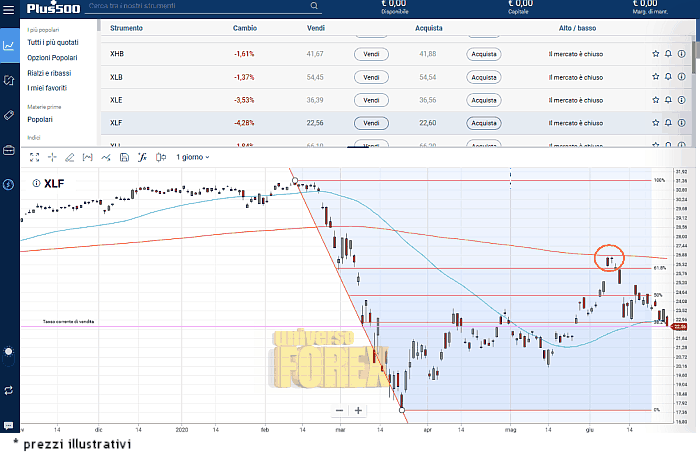Screen dimensions: 700x456
Task: Save the chart with the floppy disk icon
Action: (x=125, y=157)
